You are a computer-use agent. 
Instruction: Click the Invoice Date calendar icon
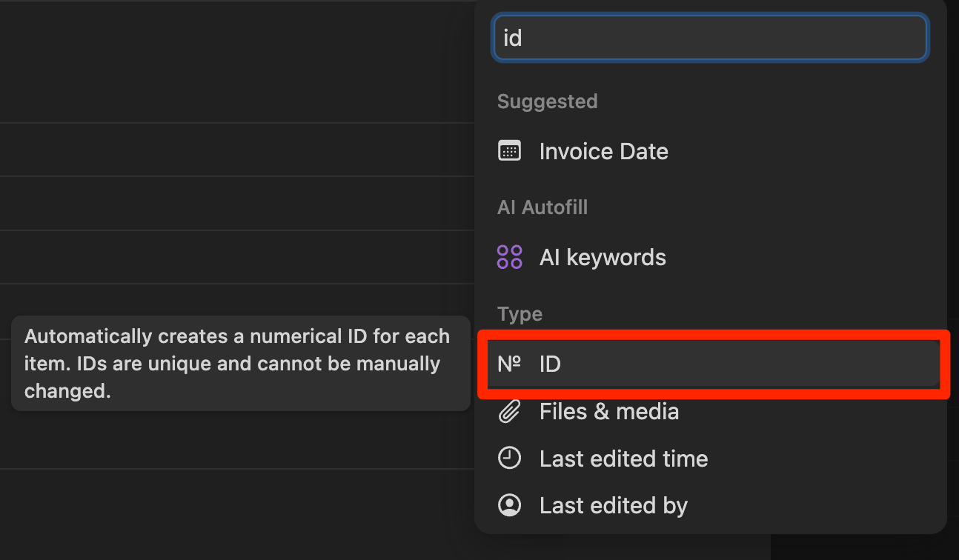[x=509, y=151]
